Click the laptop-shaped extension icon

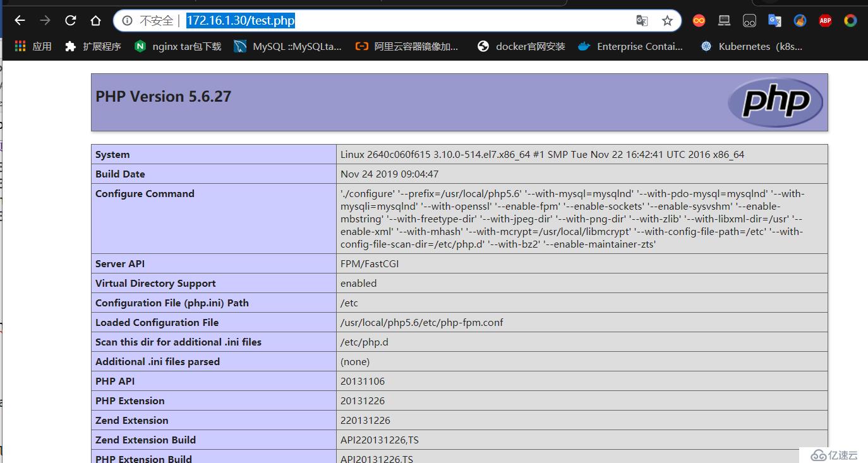coord(724,21)
